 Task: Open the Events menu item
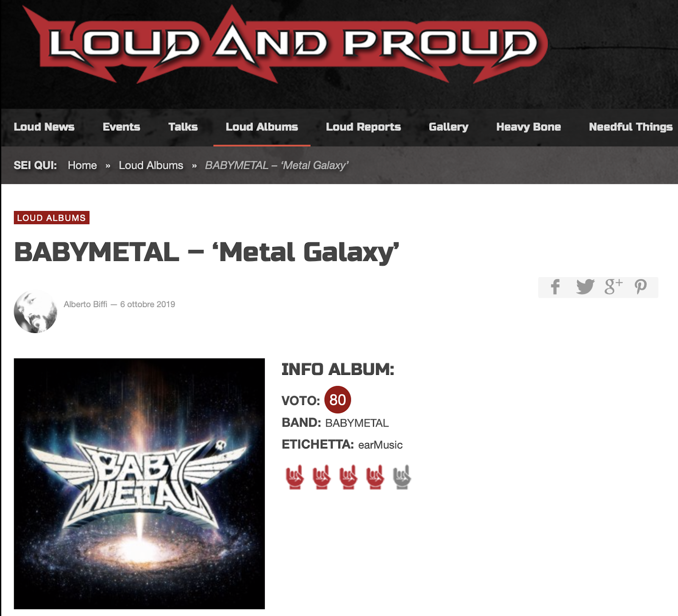(121, 127)
